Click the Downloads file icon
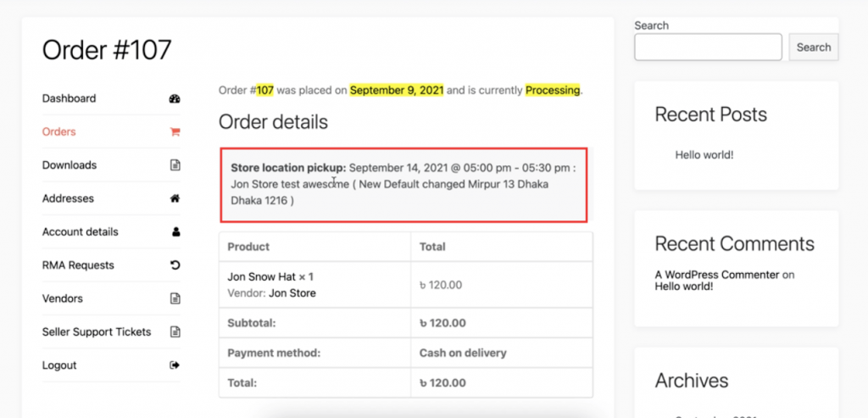Viewport: 868px width, 418px height. (x=175, y=165)
